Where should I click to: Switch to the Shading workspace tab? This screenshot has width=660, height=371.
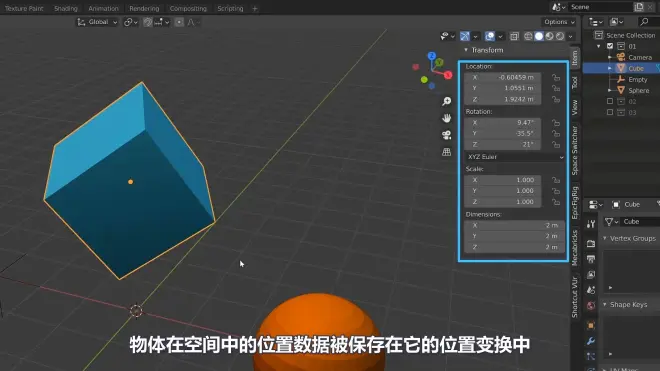coord(66,8)
